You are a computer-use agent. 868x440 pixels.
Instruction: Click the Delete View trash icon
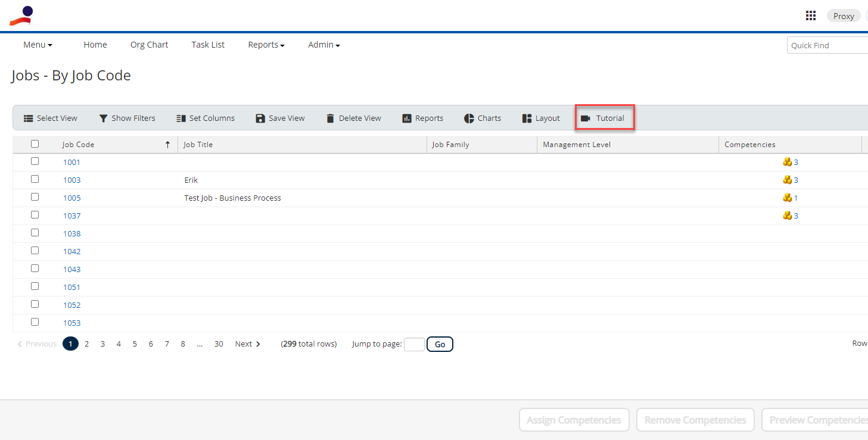[330, 118]
